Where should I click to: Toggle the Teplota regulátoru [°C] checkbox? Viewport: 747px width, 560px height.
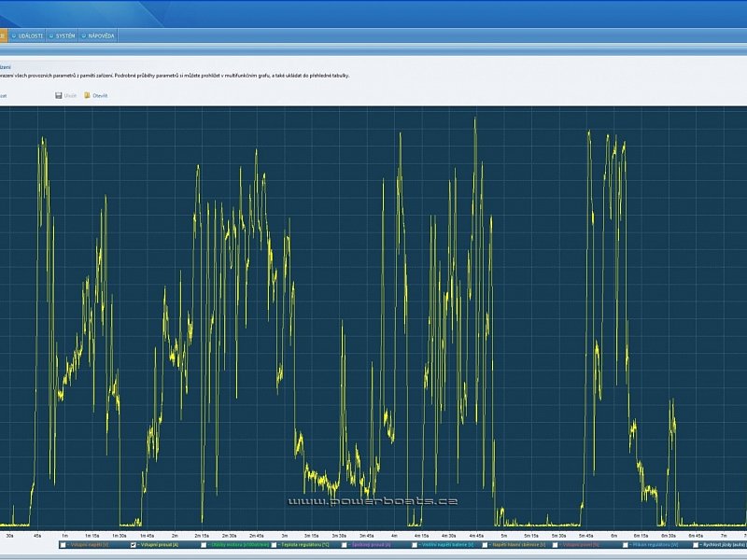coord(274,545)
